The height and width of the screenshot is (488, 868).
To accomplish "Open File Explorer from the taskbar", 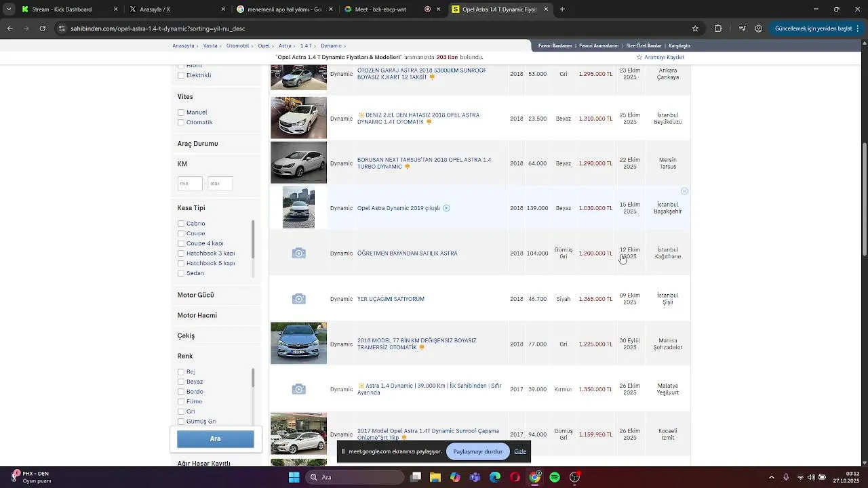I will click(x=435, y=477).
